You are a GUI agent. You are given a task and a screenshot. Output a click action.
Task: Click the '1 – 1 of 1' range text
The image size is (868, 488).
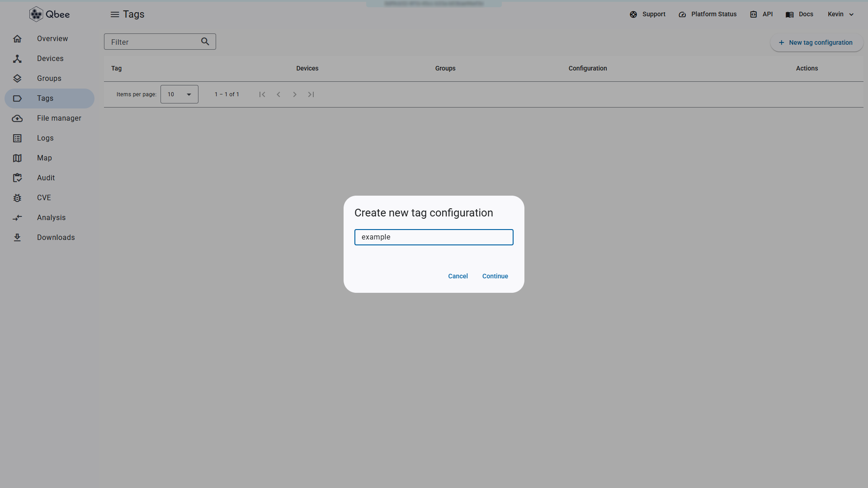point(227,94)
